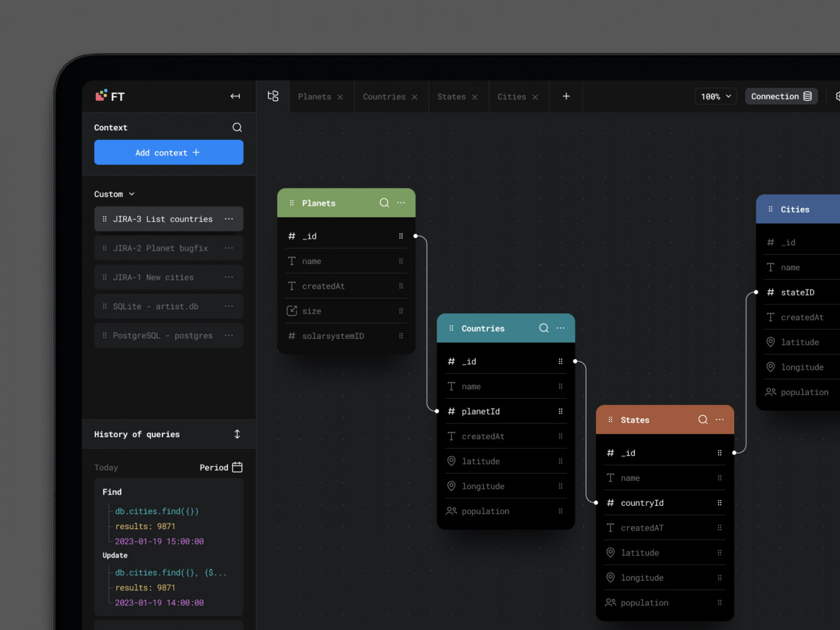The height and width of the screenshot is (630, 840).
Task: Collapse the sidebar with the arrow icon
Action: click(235, 96)
